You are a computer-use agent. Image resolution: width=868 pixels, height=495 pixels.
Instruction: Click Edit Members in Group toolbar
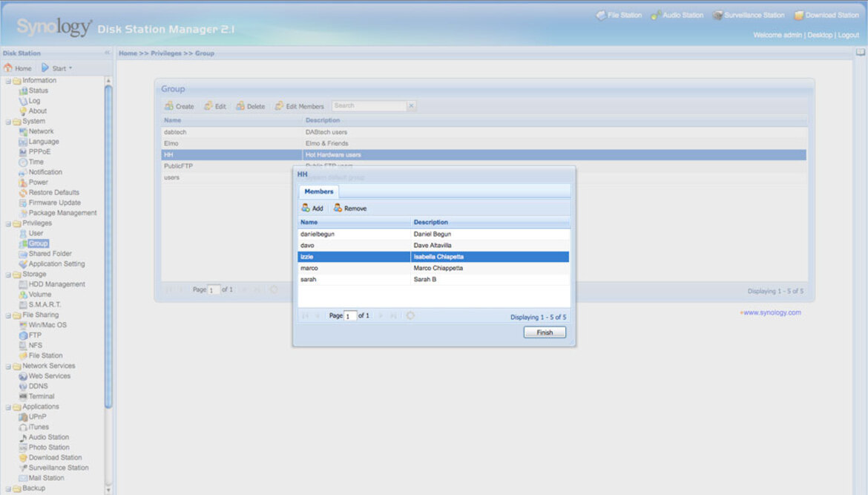300,106
